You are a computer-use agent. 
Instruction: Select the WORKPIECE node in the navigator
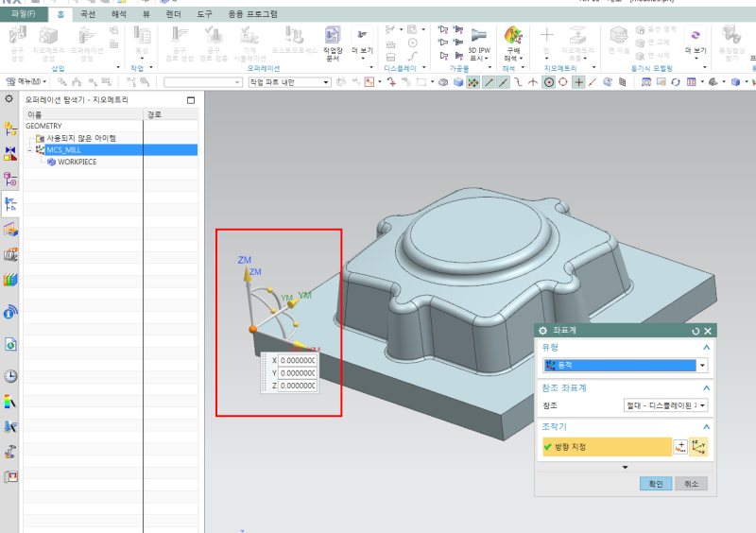[77, 162]
